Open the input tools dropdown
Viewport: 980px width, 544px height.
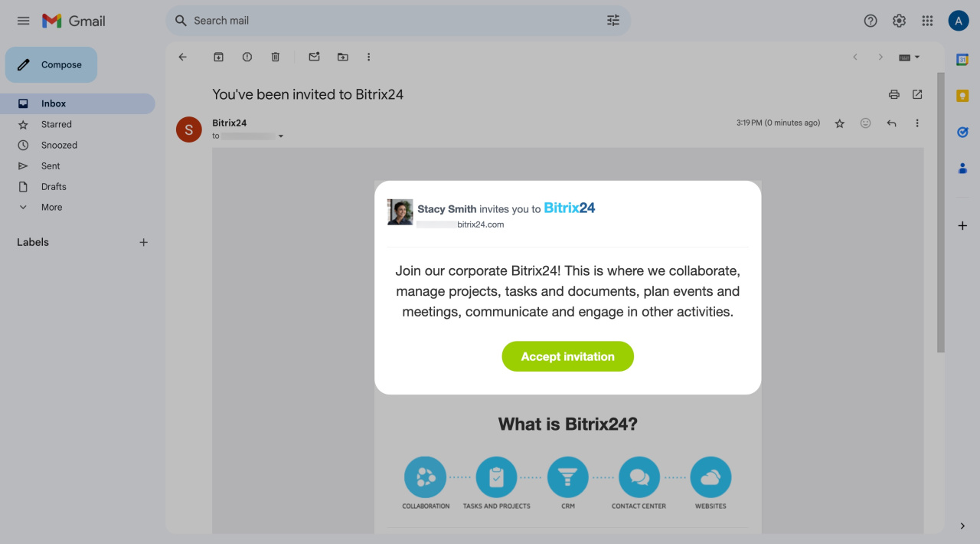click(x=909, y=57)
